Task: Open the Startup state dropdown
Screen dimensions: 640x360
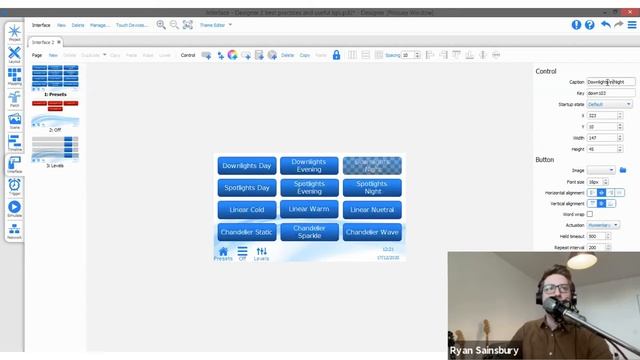Action: coord(610,104)
